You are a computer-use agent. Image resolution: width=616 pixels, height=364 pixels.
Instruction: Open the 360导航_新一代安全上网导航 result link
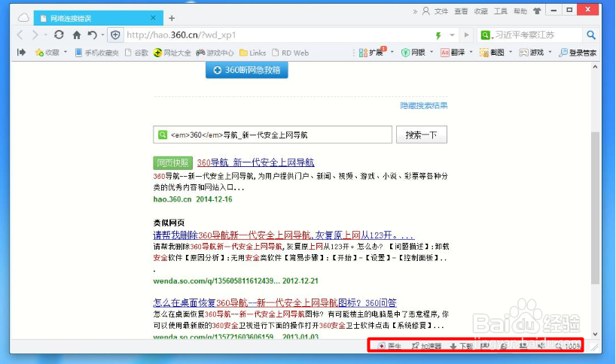pos(256,162)
